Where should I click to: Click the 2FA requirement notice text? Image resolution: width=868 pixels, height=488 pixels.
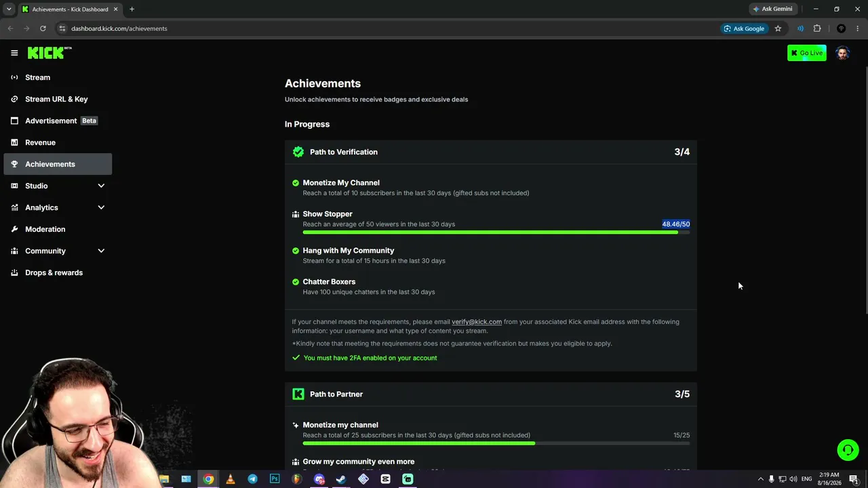[x=370, y=358]
